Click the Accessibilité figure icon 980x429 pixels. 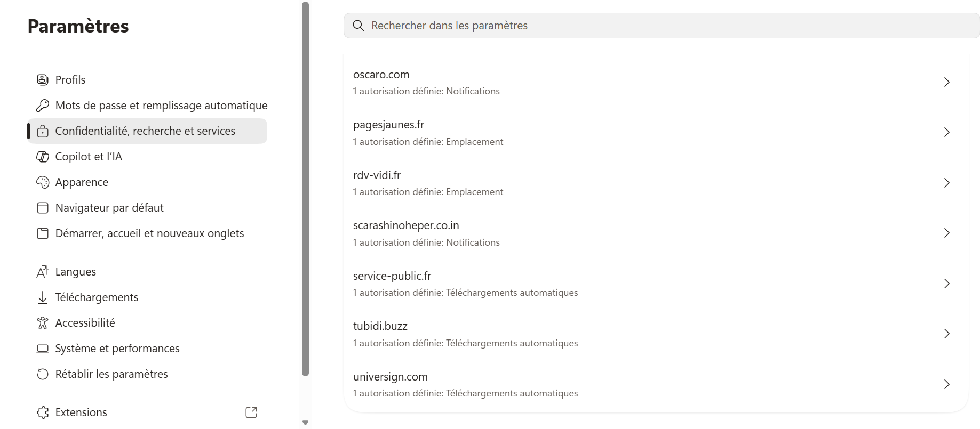(x=43, y=323)
